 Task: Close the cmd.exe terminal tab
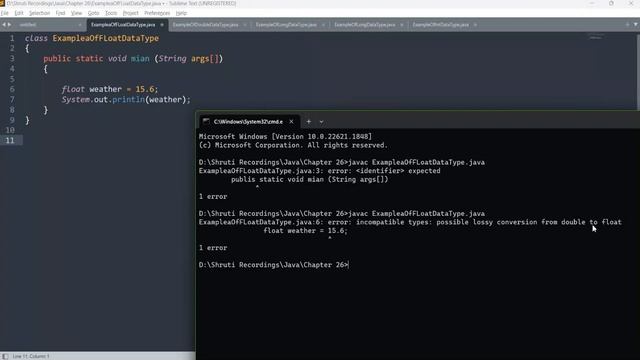(291, 122)
